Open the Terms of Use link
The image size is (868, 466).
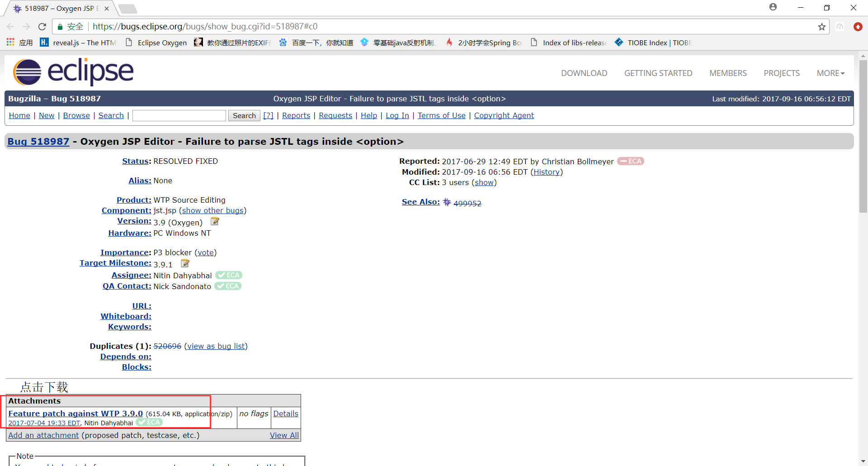pos(442,115)
